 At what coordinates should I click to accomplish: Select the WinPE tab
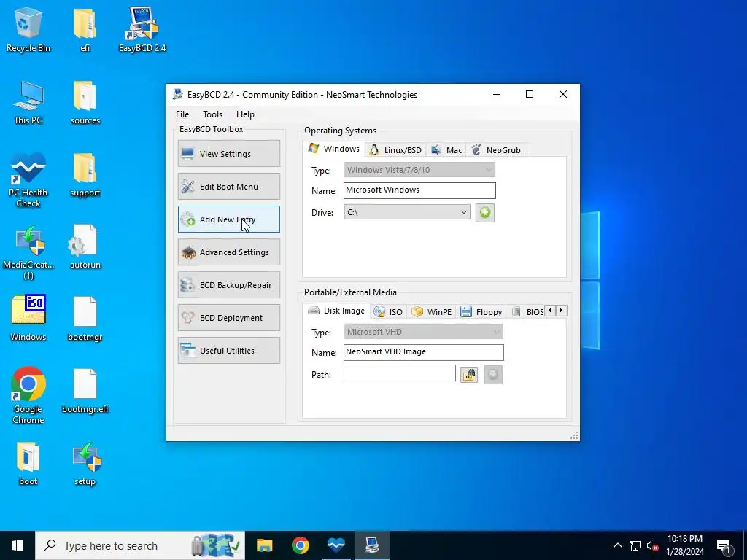[x=432, y=312]
